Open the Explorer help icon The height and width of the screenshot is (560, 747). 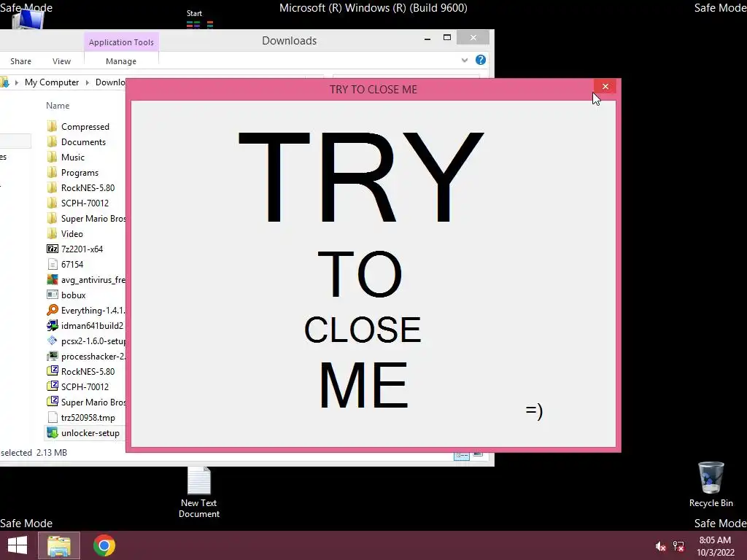(x=481, y=60)
